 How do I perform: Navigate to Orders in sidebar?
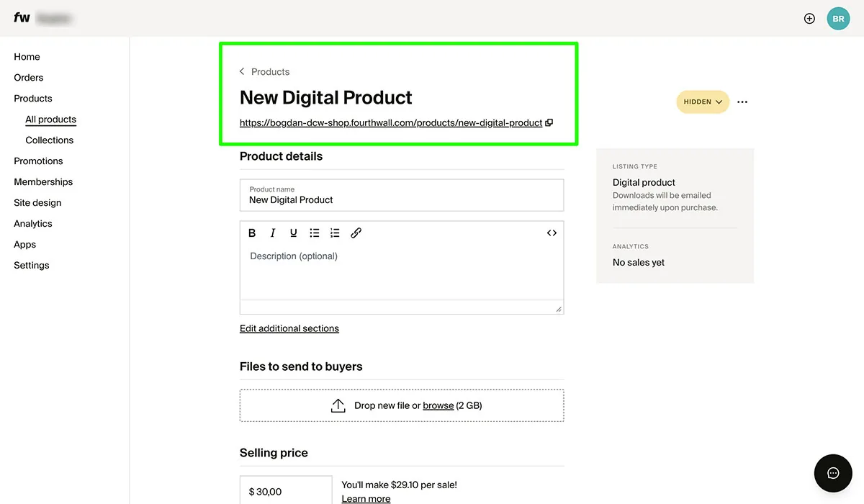point(28,77)
